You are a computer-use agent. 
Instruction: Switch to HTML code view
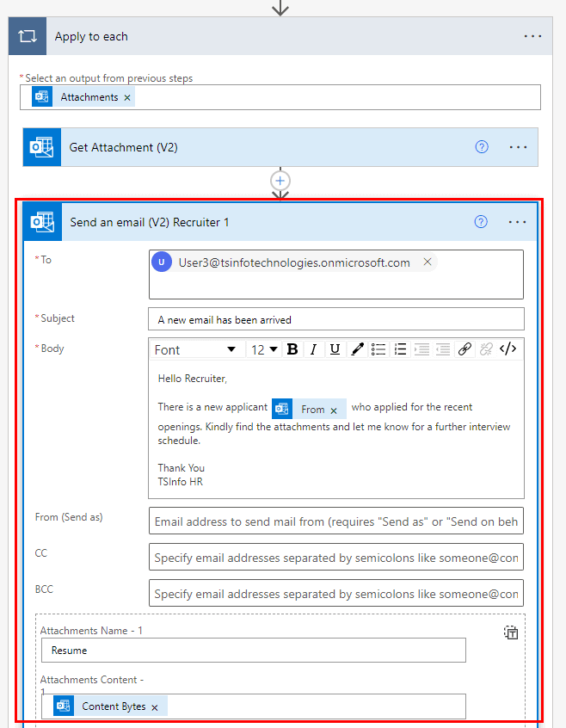(508, 349)
